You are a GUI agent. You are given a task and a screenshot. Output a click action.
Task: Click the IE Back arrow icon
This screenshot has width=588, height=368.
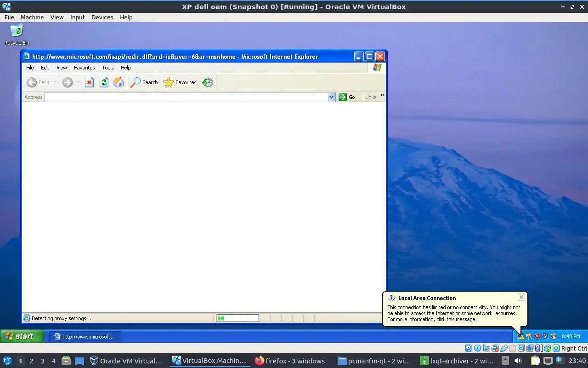(32, 82)
